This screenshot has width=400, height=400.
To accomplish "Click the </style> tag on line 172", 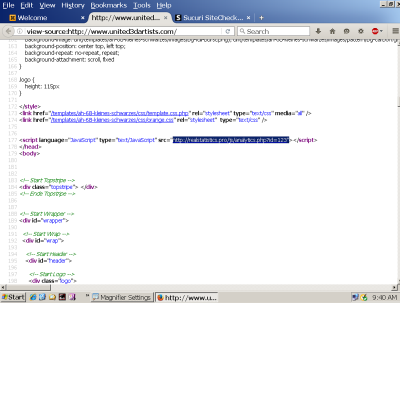I will (x=30, y=106).
